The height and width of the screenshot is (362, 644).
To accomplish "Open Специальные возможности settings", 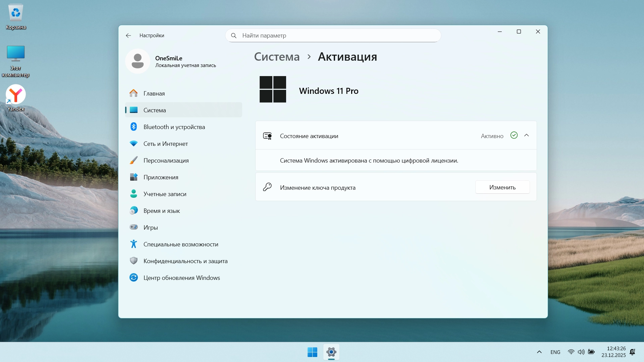I will (180, 244).
